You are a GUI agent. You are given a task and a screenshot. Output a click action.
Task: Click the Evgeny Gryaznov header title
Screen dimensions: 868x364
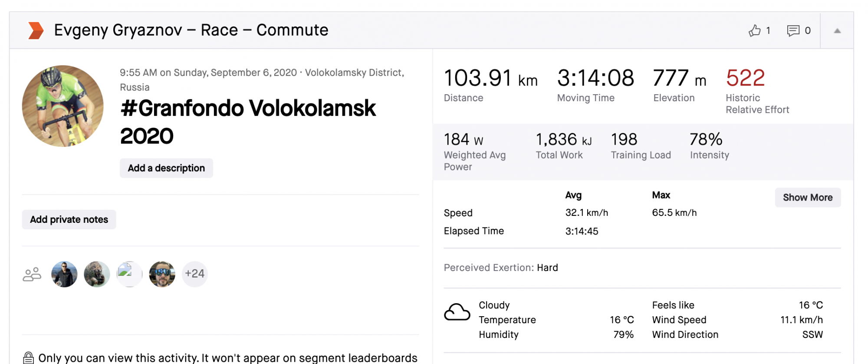pos(191,30)
